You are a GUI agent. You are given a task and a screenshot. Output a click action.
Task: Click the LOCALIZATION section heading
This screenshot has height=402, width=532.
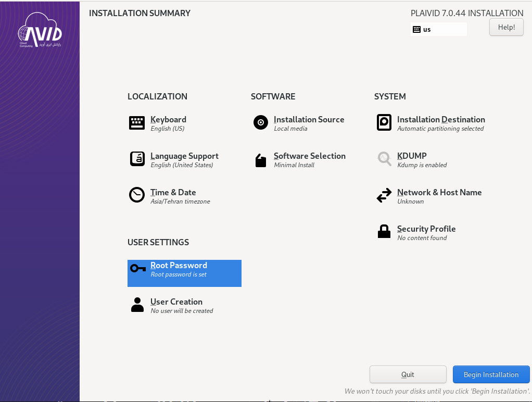point(157,96)
